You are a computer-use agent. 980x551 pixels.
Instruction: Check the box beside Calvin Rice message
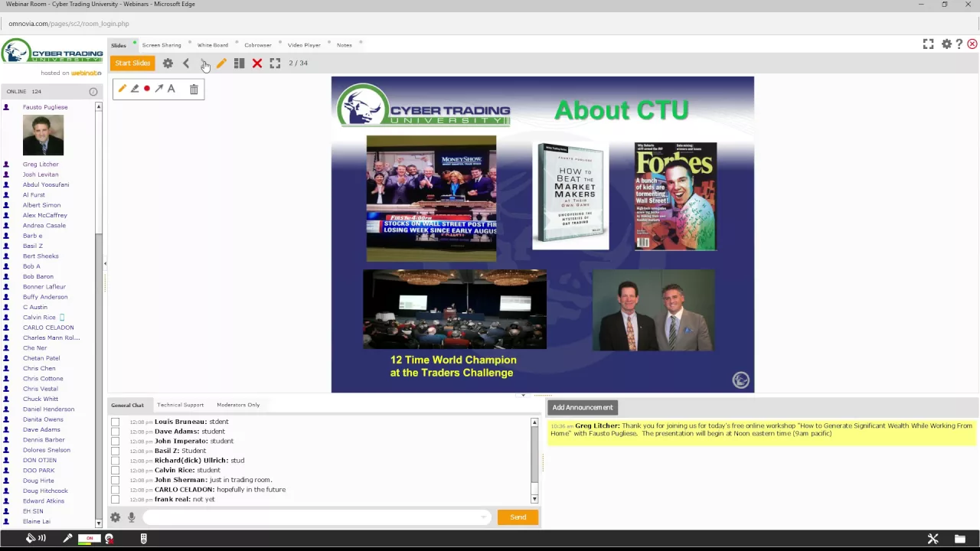coord(115,471)
